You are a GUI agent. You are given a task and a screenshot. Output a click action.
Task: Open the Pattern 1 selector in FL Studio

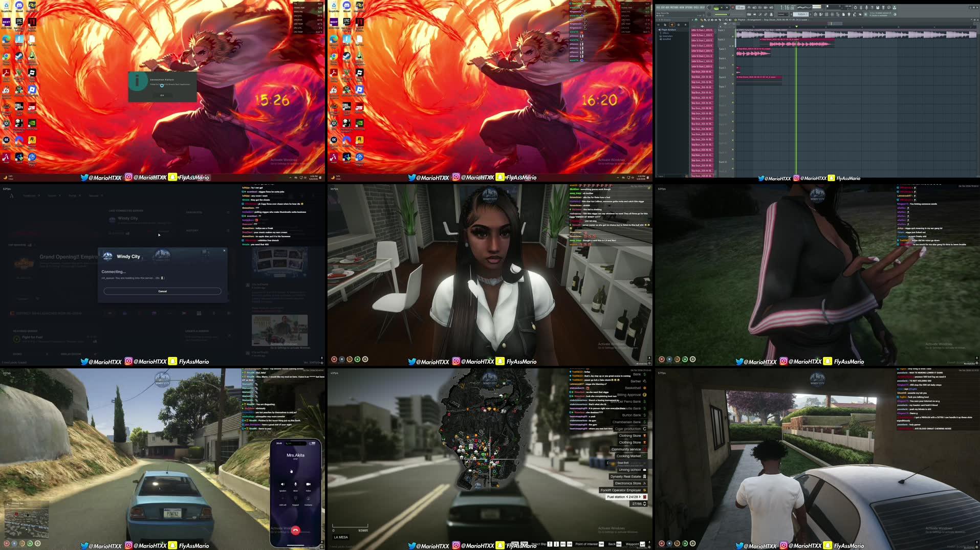(x=800, y=14)
